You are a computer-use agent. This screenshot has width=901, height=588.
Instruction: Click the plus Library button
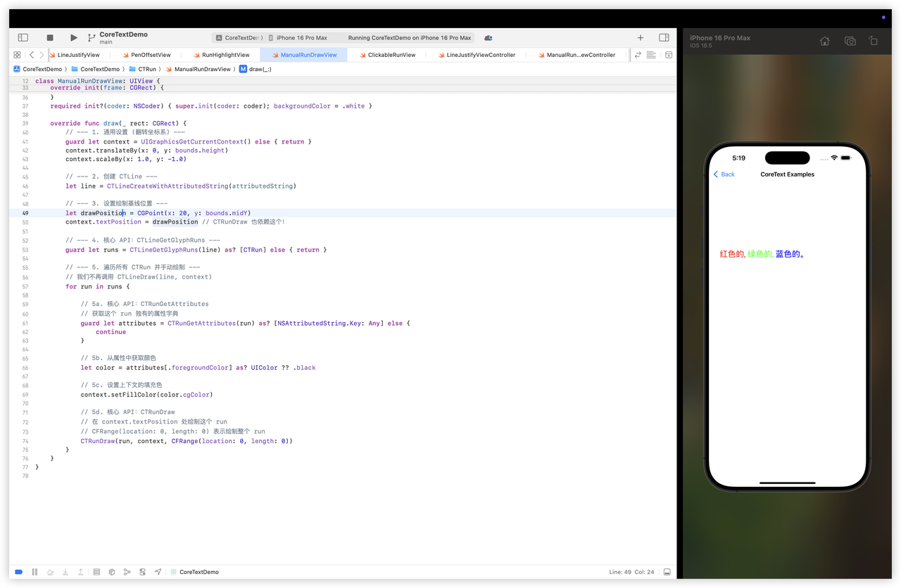pos(641,38)
